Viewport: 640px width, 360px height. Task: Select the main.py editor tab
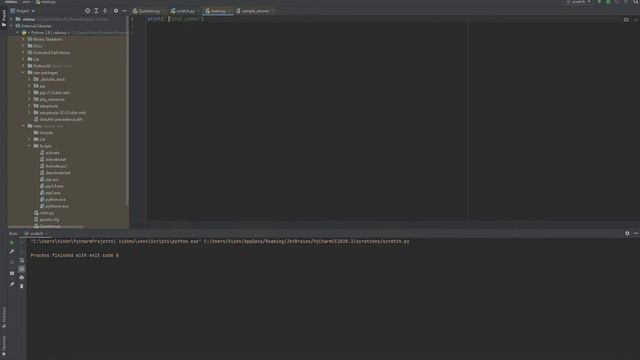point(218,11)
